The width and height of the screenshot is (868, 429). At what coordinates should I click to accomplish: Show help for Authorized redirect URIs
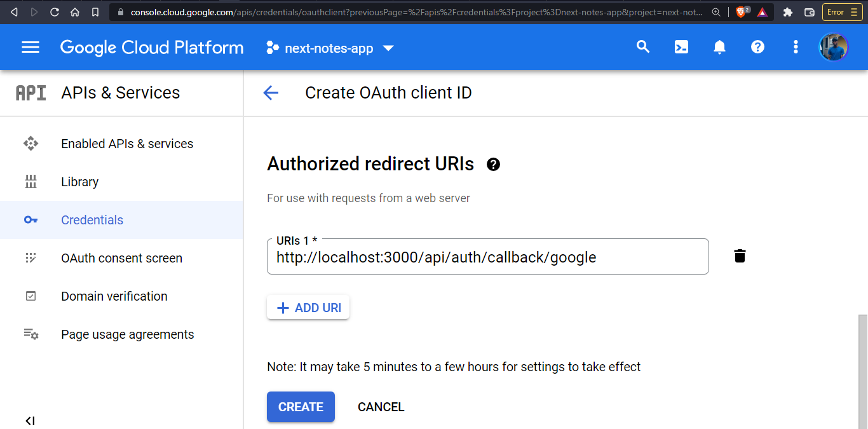point(493,165)
